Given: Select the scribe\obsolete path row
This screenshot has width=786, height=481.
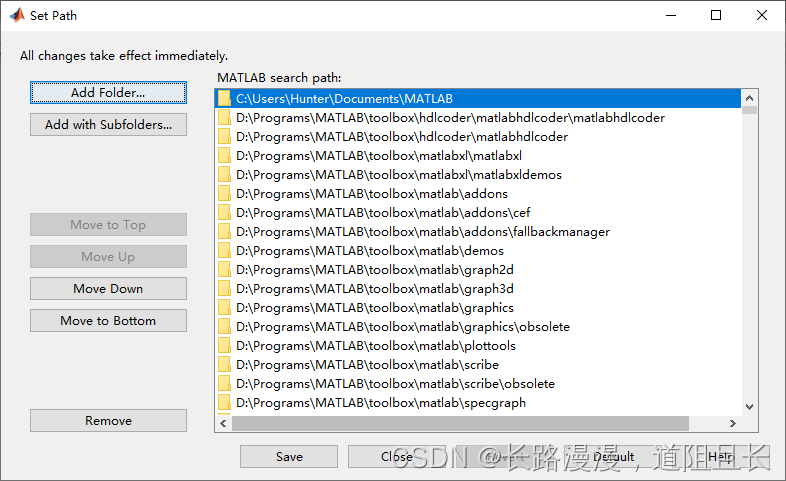Looking at the screenshot, I should point(478,384).
